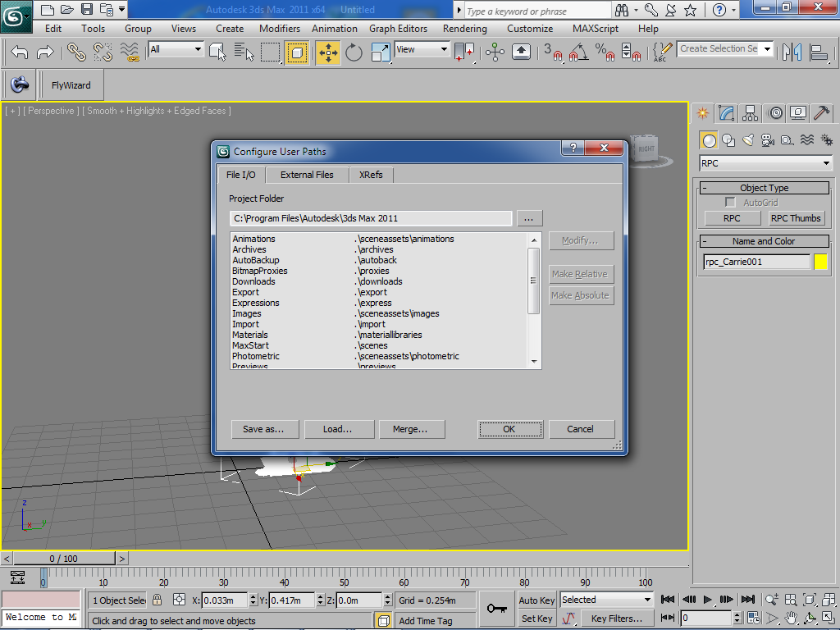Activate the Select and Move tool
840x630 pixels.
[328, 52]
